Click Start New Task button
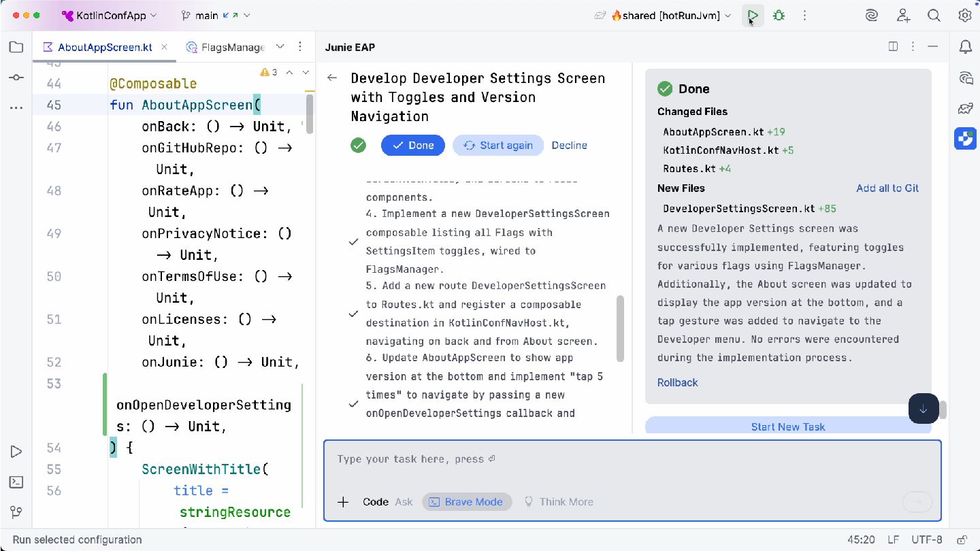Image resolution: width=980 pixels, height=551 pixels. tap(788, 426)
